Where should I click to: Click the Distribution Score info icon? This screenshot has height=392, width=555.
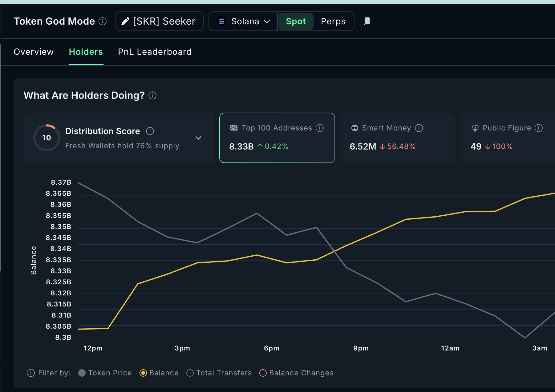coord(150,131)
